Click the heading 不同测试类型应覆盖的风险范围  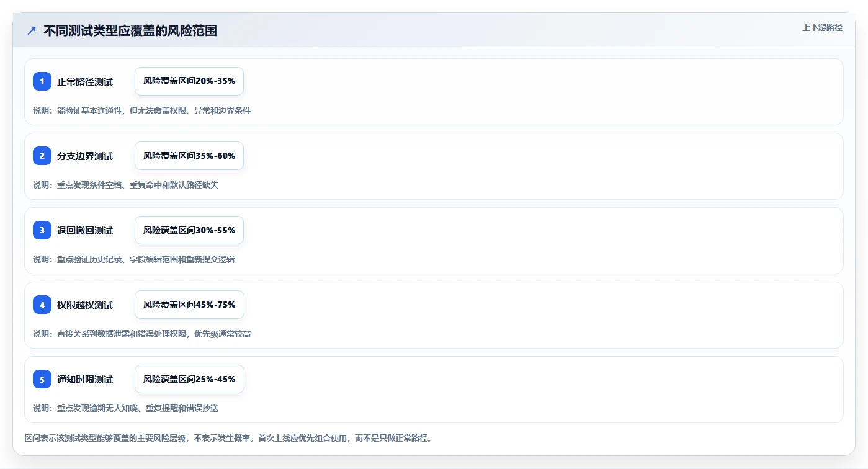(x=130, y=31)
